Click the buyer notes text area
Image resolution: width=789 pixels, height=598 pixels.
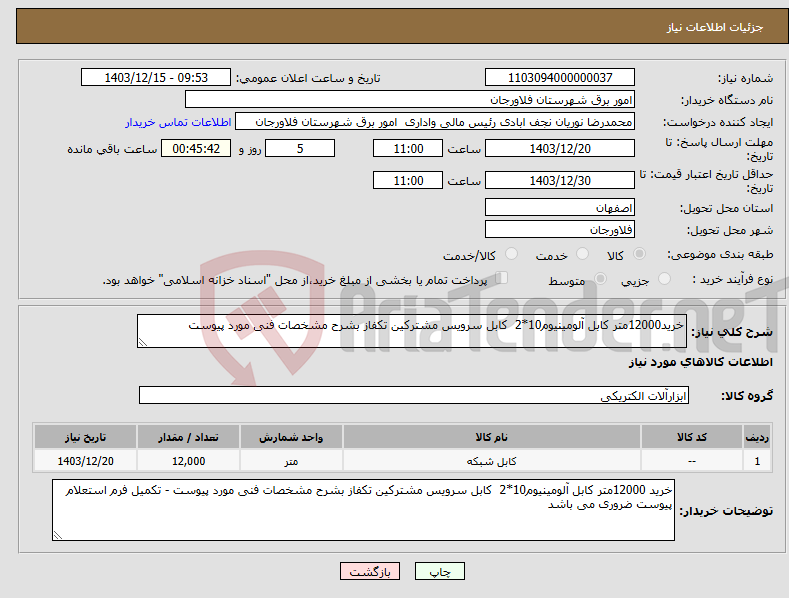tap(363, 510)
